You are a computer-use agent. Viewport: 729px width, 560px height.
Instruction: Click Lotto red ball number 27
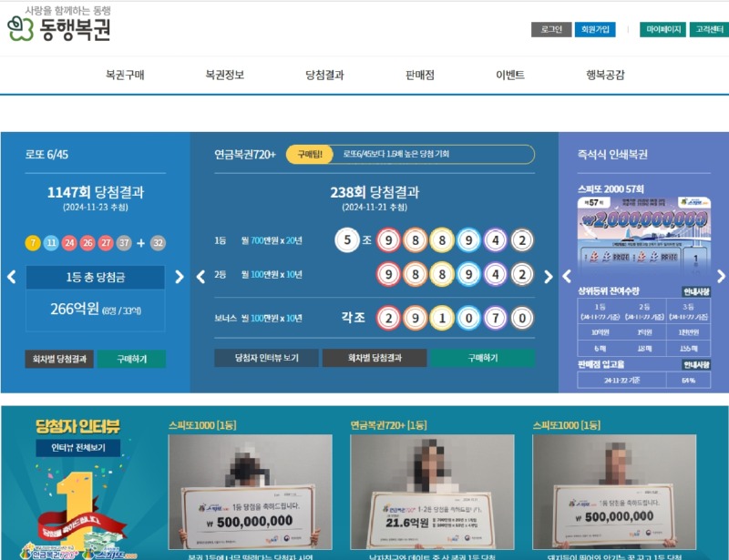(106, 242)
